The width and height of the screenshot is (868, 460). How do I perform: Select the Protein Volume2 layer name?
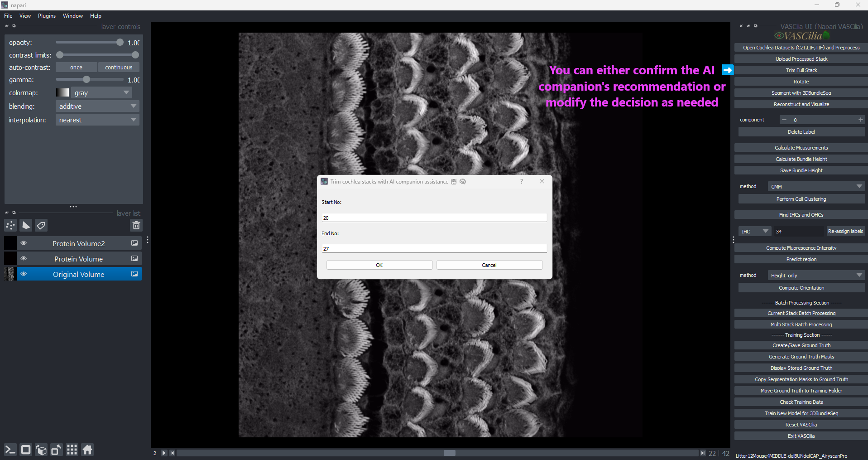79,243
